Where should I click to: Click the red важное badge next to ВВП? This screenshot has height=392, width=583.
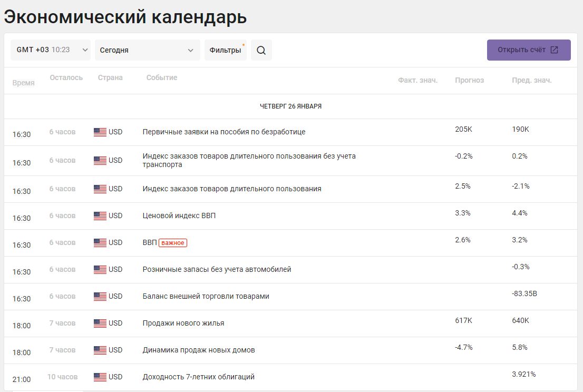(173, 243)
